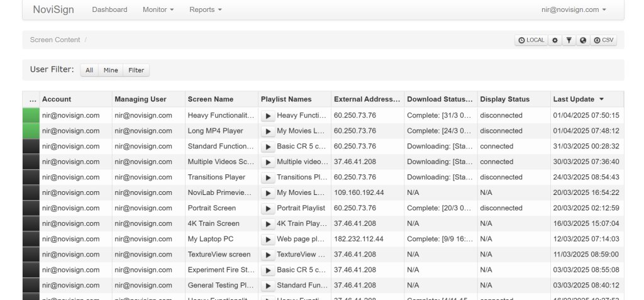The width and height of the screenshot is (644, 300).
Task: Select the All user filter
Action: pyautogui.click(x=89, y=70)
